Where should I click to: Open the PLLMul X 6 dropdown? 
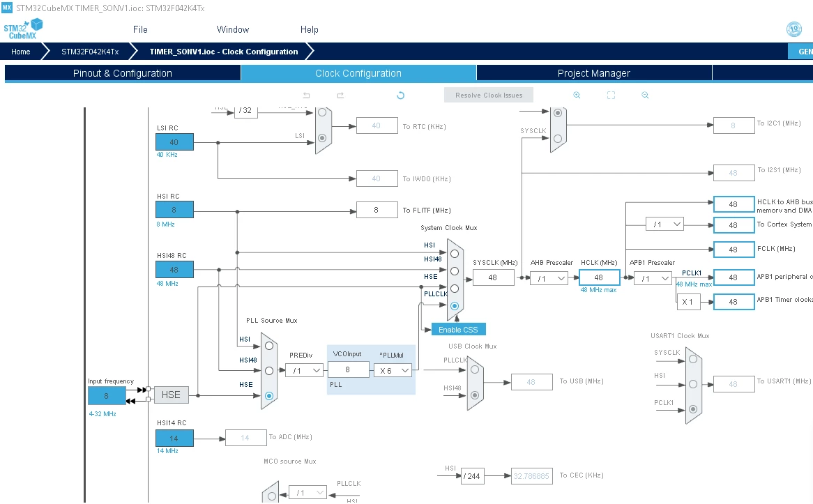tap(393, 371)
